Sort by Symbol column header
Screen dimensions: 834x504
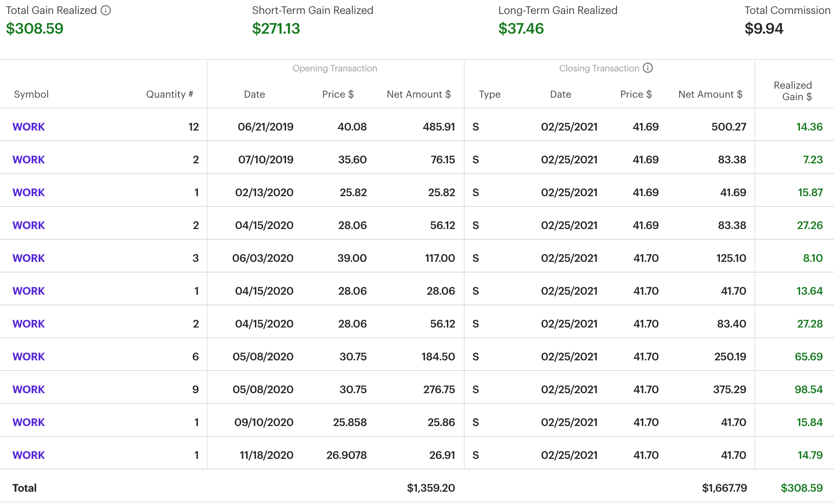[31, 94]
